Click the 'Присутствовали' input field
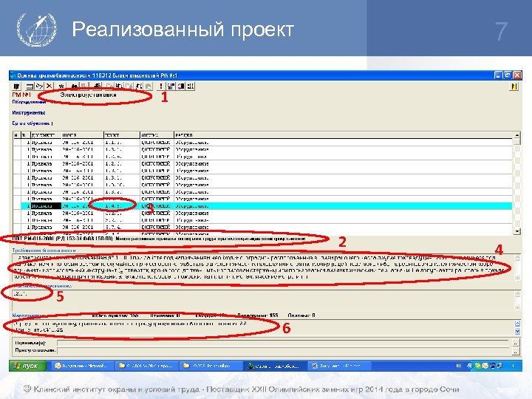532x399 pixels. tap(283, 350)
